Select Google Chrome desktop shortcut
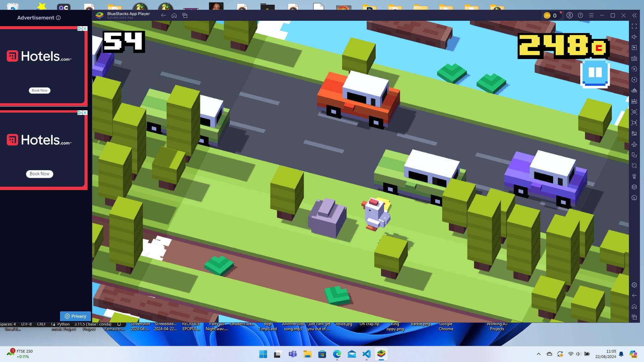644x362 pixels. 446,327
